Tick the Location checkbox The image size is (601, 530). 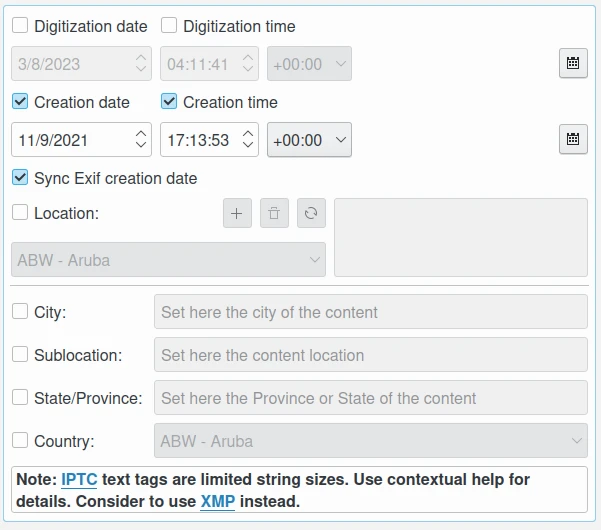point(20,212)
